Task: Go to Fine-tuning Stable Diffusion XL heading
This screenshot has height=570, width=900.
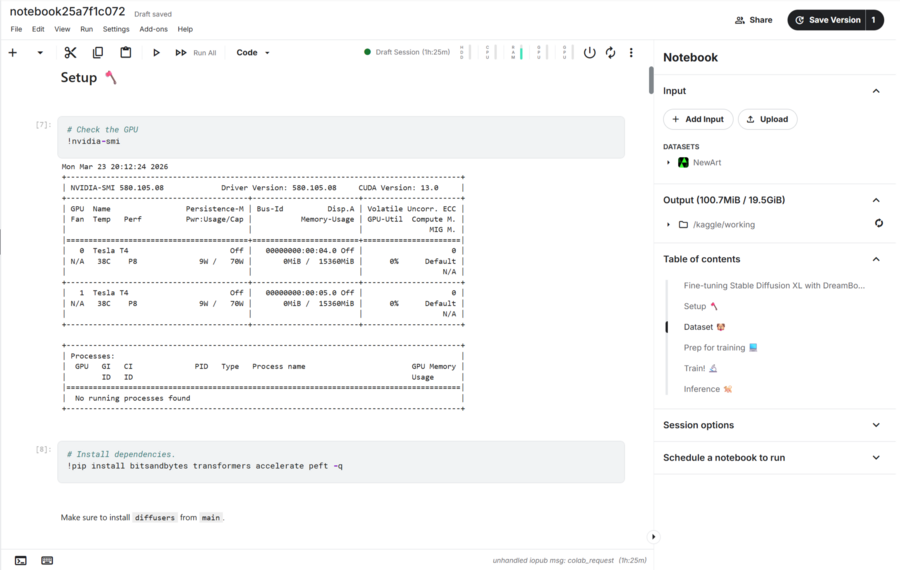Action: point(774,285)
